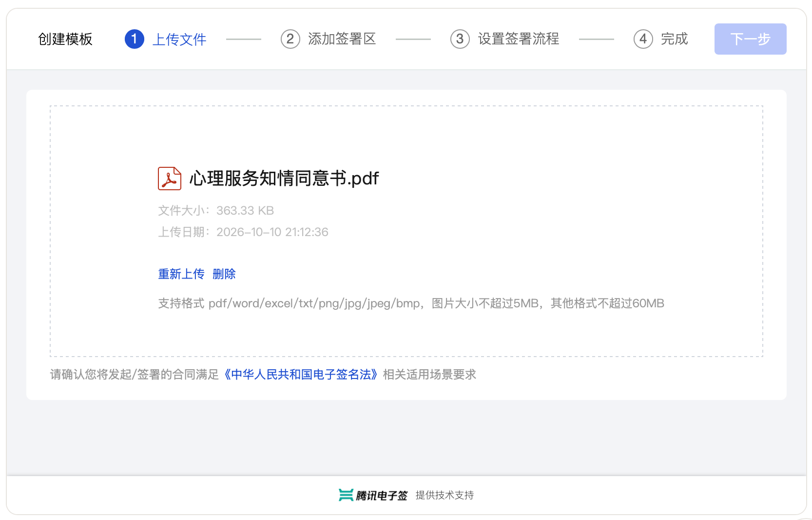Viewport: 812px width, 520px height.
Task: Click the 下一步 button
Action: click(751, 39)
